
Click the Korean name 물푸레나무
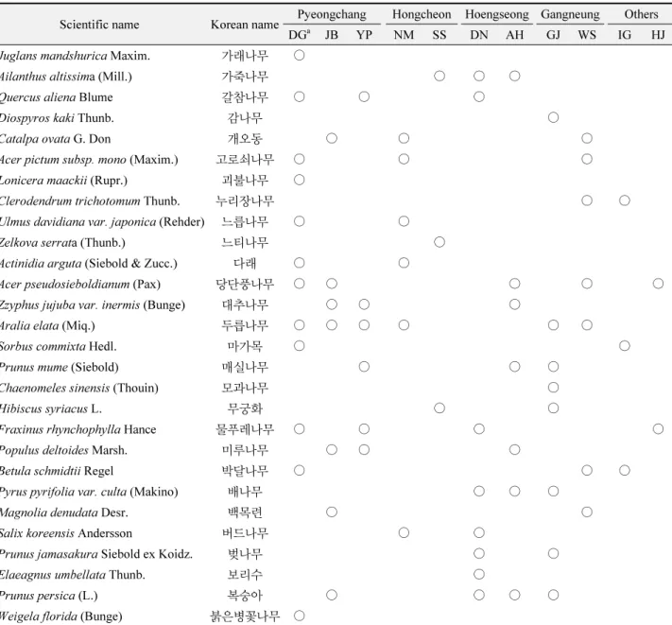(245, 429)
